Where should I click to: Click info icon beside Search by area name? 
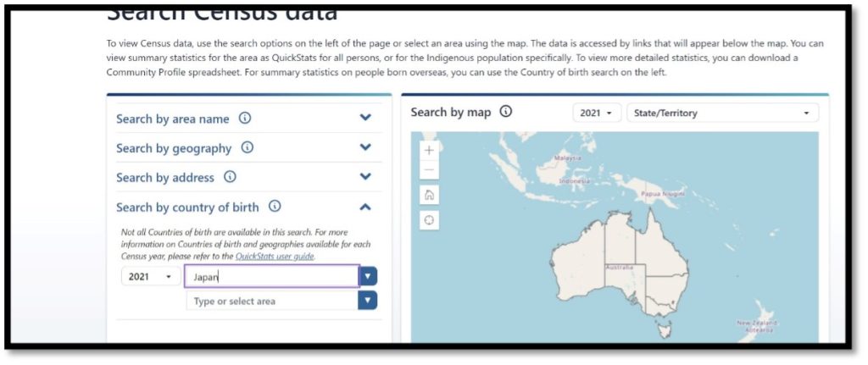pos(245,119)
